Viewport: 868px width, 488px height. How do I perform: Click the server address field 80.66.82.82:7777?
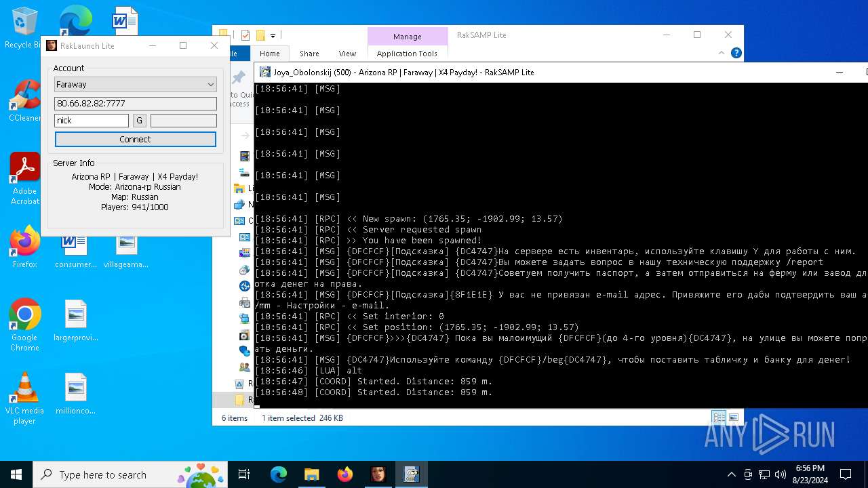tap(135, 103)
